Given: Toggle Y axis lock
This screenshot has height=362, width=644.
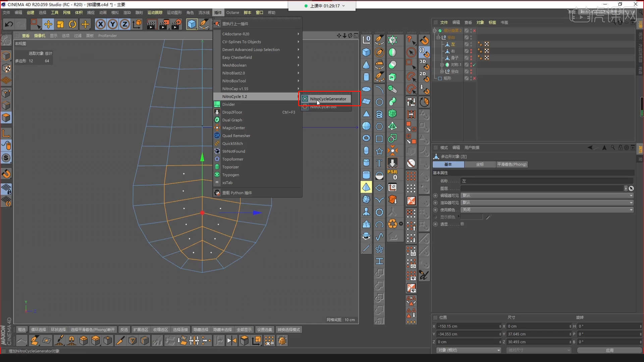Looking at the screenshot, I should pos(113,24).
